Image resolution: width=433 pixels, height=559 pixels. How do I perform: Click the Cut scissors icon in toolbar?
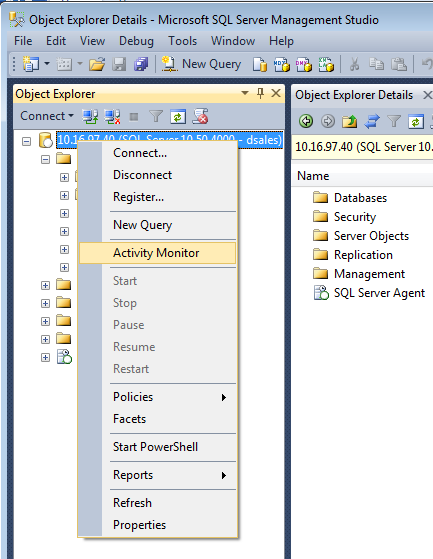(x=354, y=65)
